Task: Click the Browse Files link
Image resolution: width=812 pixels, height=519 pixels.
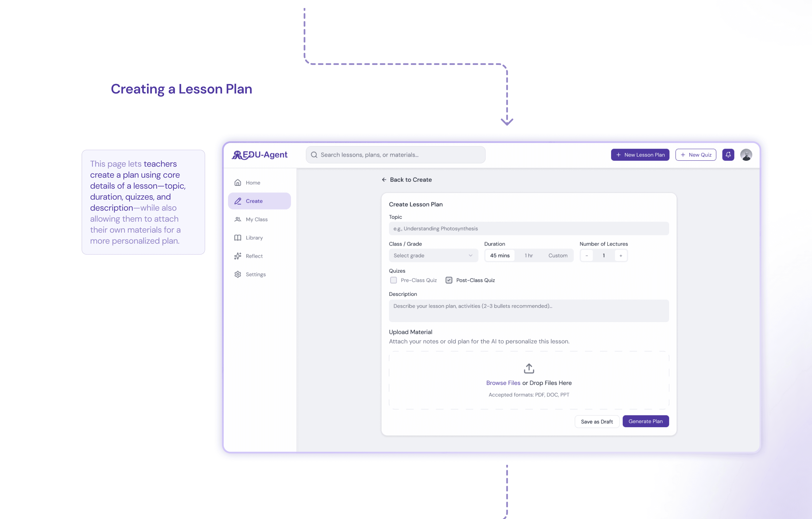Action: point(503,383)
